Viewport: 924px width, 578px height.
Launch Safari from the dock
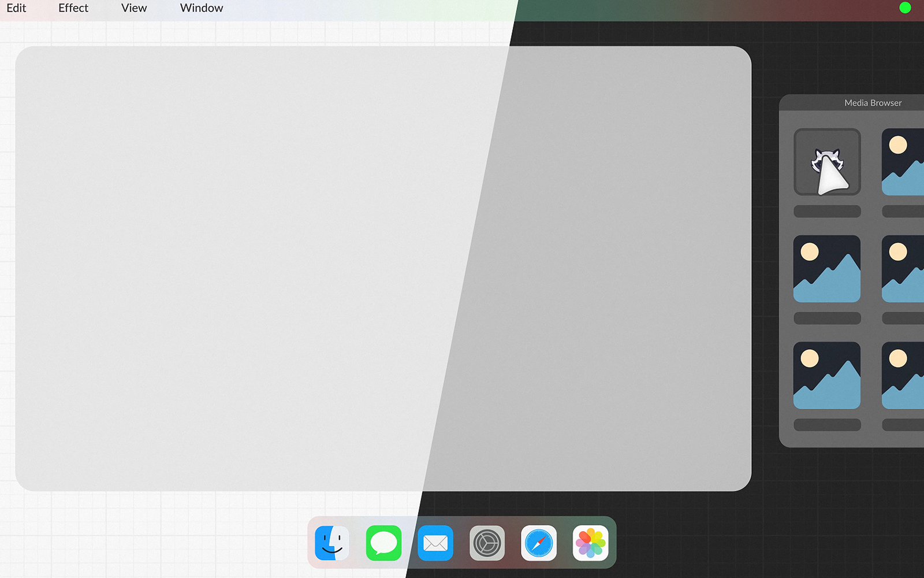click(x=539, y=543)
